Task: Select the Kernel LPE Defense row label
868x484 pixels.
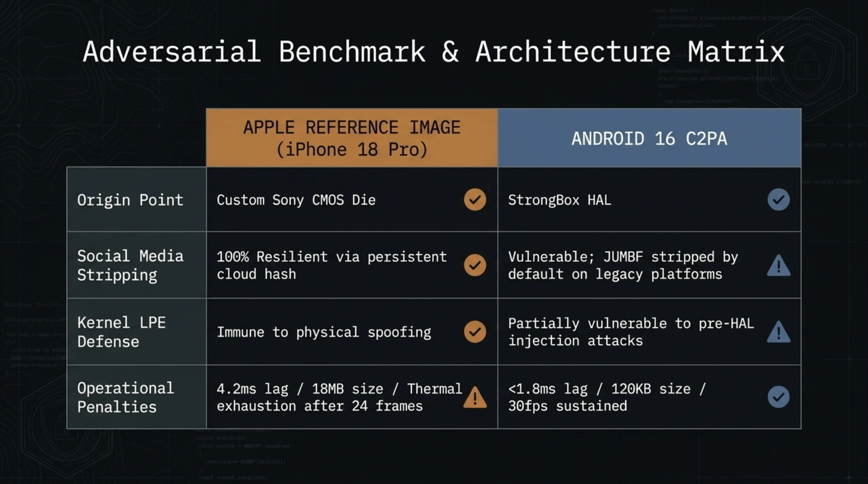Action: [122, 332]
